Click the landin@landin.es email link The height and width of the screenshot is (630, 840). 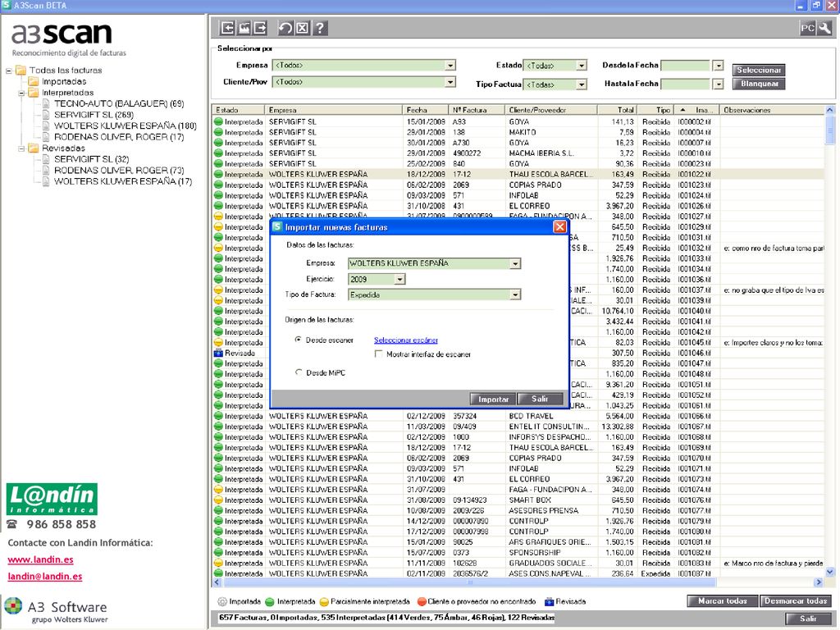[x=45, y=577]
